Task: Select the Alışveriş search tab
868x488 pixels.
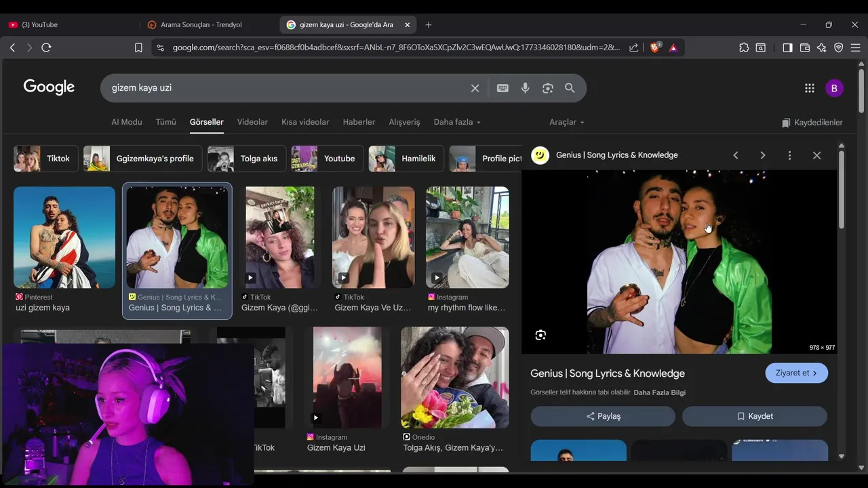Action: 404,122
